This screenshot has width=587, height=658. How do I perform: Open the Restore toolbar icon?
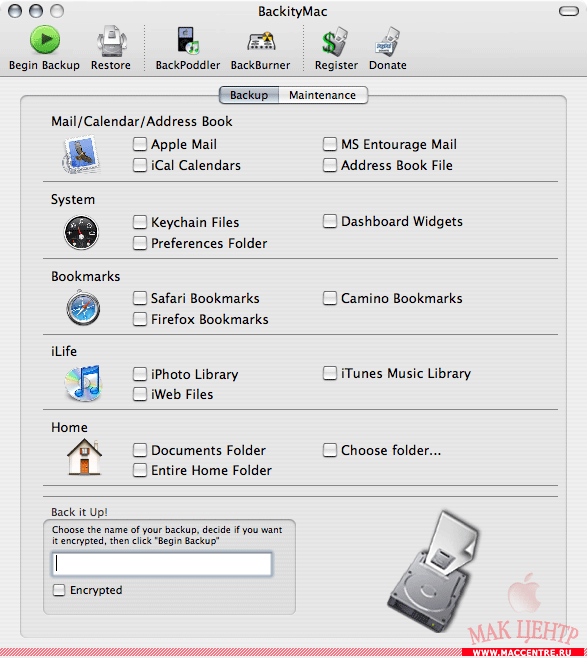click(x=111, y=41)
